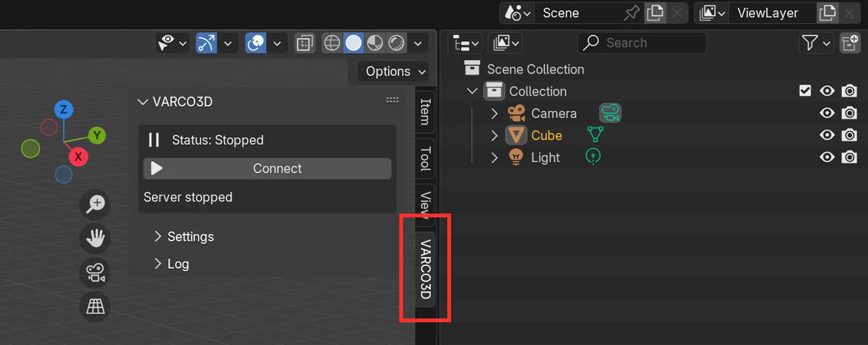Disable Cube in renders
Viewport: 868px width, 345px height.
[850, 136]
